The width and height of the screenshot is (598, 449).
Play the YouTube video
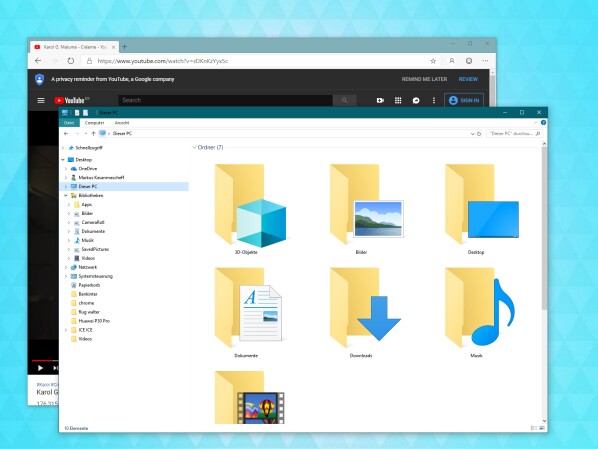click(x=40, y=368)
